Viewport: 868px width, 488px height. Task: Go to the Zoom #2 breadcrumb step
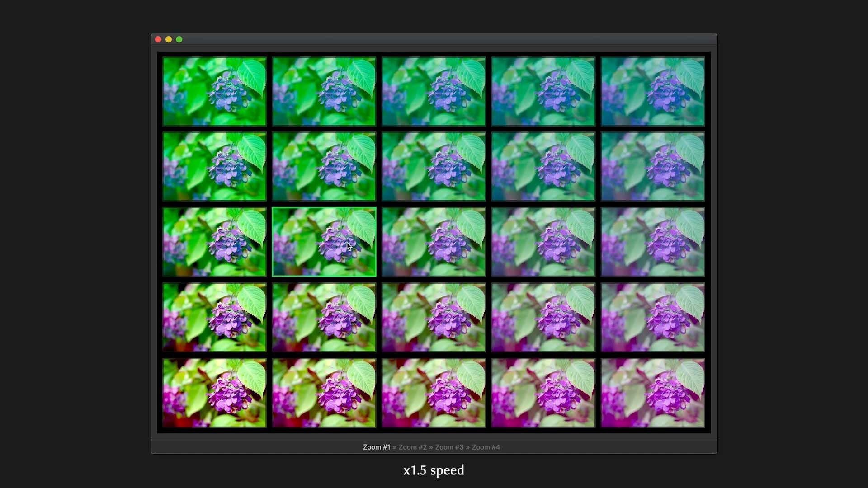[x=412, y=447]
